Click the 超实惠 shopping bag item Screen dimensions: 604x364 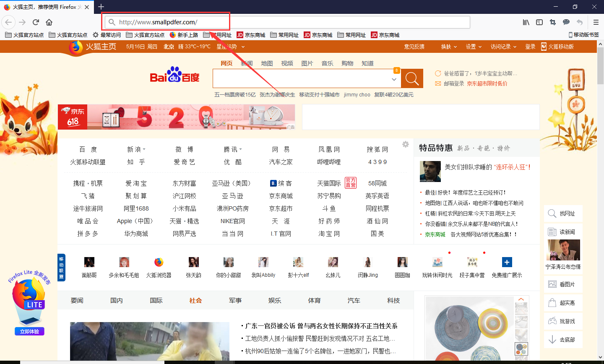tap(563, 303)
